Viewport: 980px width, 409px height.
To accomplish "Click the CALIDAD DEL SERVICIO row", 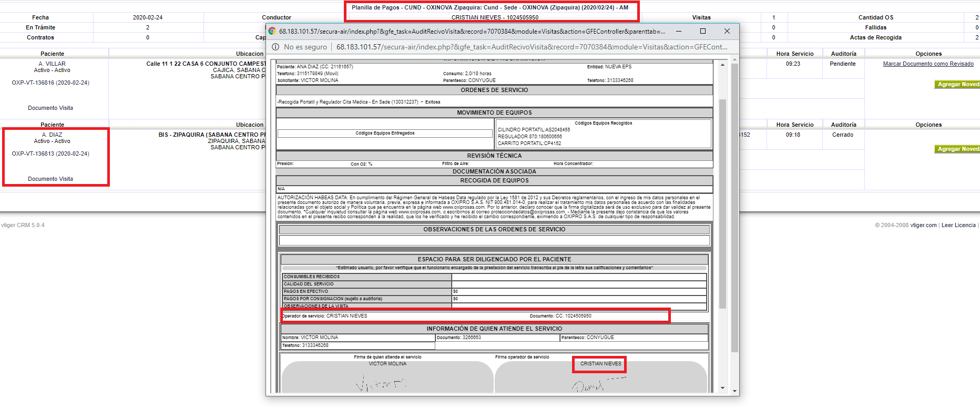I will click(494, 284).
